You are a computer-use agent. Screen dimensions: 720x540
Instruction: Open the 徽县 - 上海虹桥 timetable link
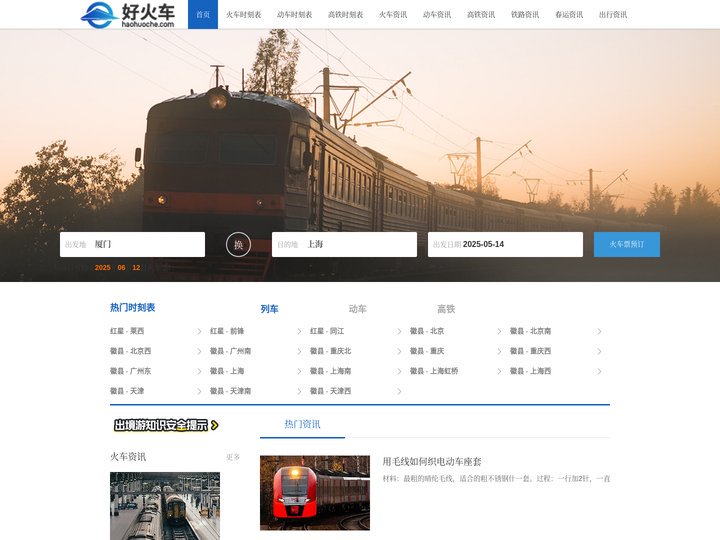[434, 371]
